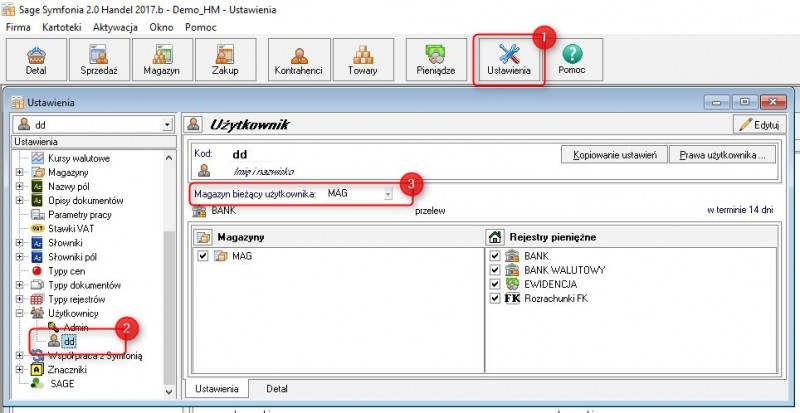This screenshot has width=800, height=413.
Task: Expand the Nazwy pól tree node
Action: point(19,186)
